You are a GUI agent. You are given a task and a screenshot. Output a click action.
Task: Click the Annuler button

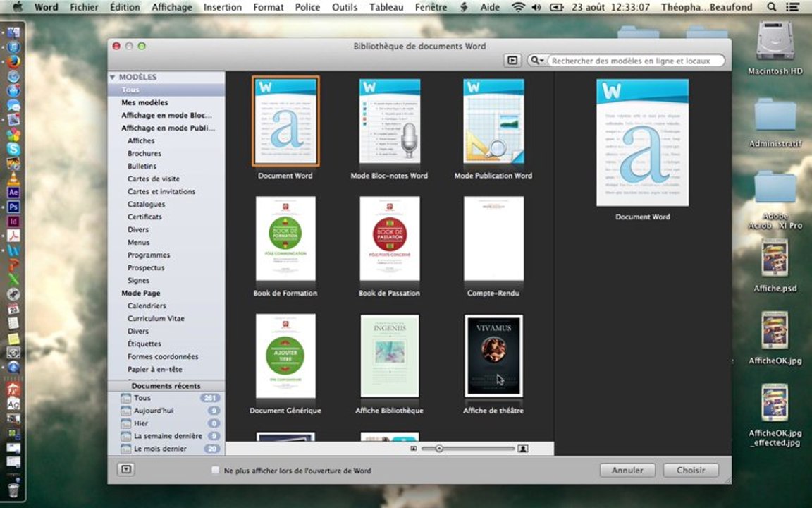pos(627,470)
